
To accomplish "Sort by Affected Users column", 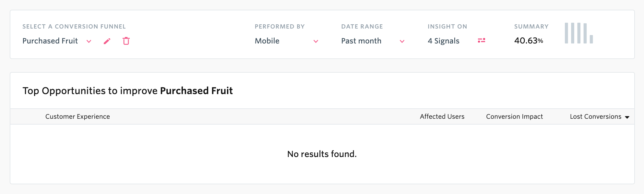I will click(x=442, y=116).
